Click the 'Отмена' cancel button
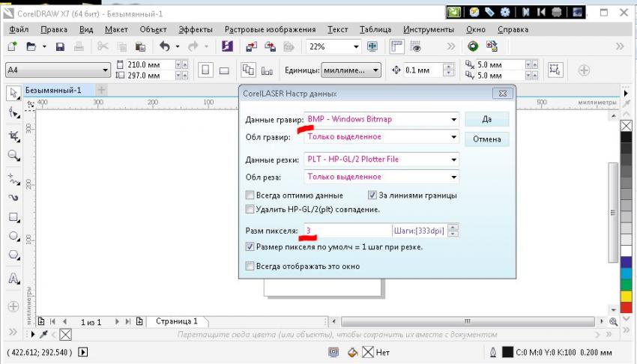637x364 pixels. [x=486, y=139]
